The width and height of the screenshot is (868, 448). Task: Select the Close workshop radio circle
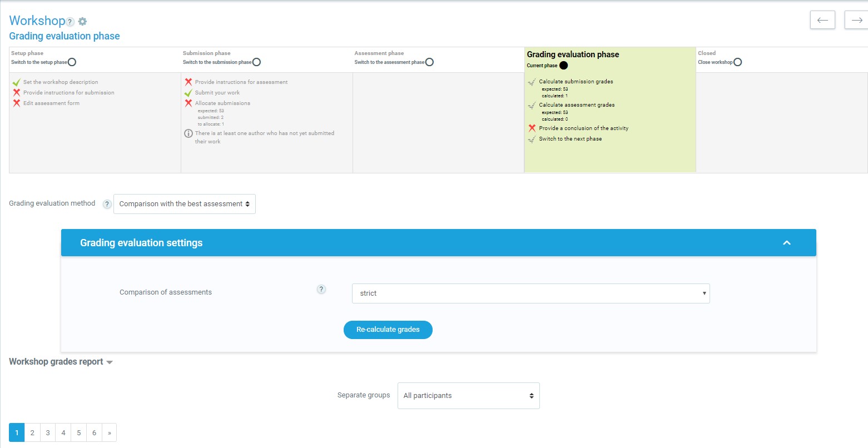tap(737, 62)
